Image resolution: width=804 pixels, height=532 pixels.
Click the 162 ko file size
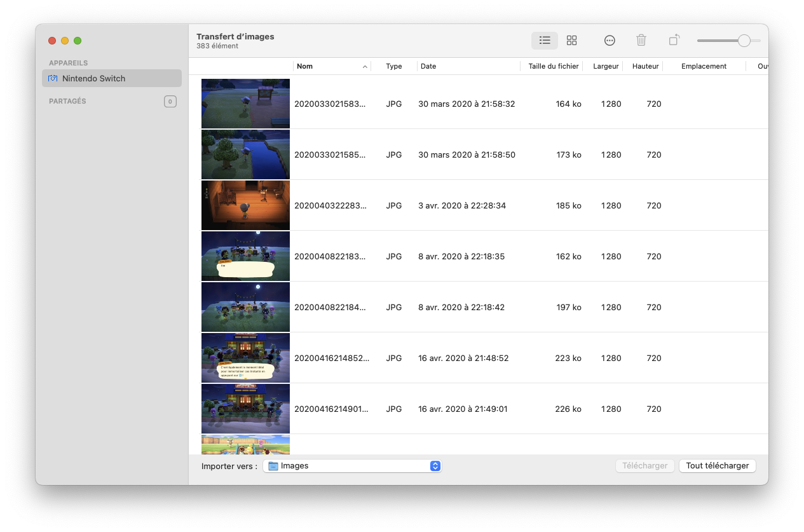[568, 256]
